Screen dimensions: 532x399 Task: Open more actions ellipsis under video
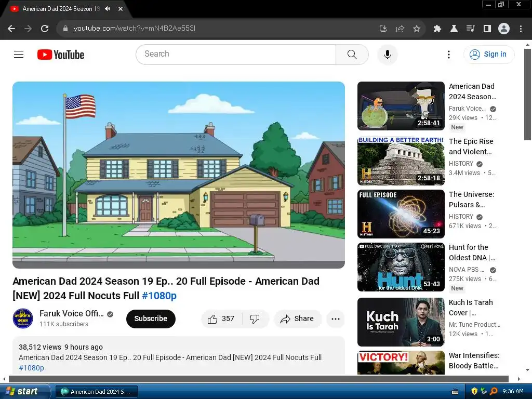tap(336, 319)
